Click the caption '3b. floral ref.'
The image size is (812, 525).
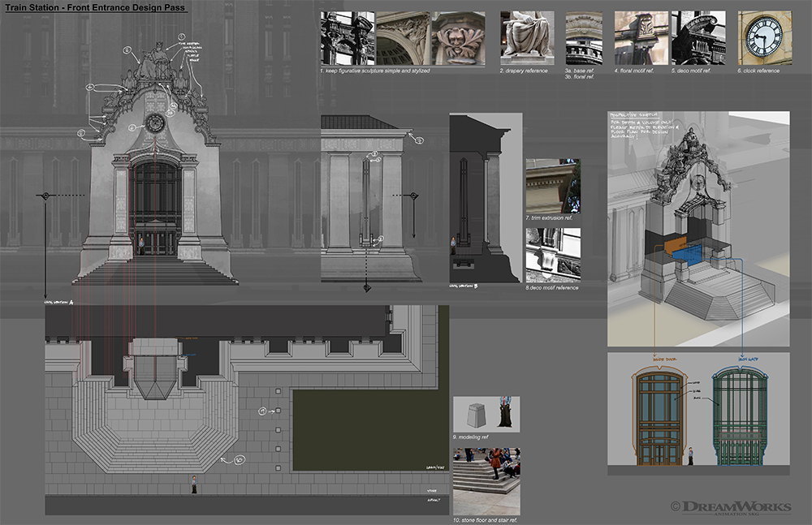click(x=580, y=76)
